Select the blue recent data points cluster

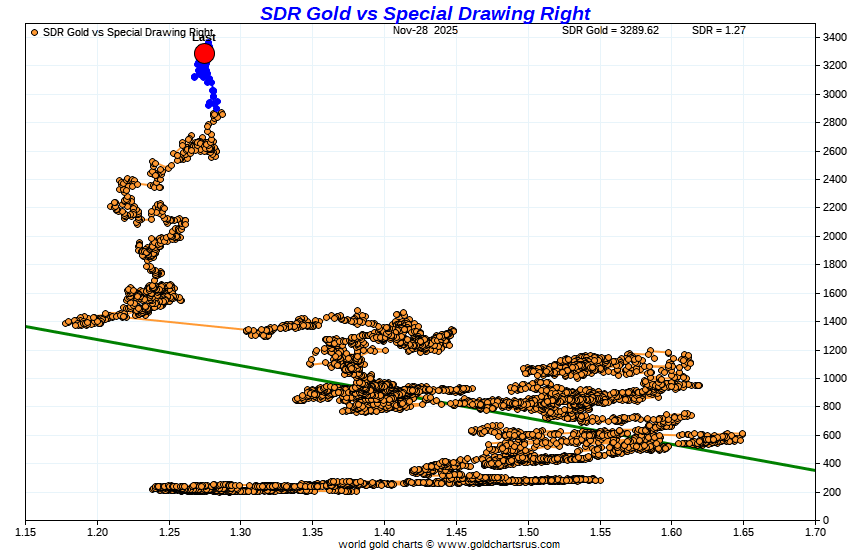coord(206,82)
